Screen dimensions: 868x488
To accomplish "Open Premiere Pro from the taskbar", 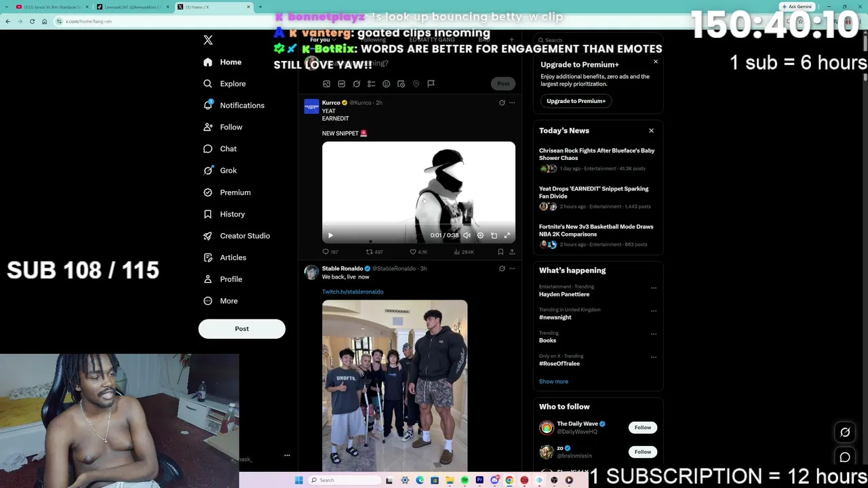I will pyautogui.click(x=479, y=481).
